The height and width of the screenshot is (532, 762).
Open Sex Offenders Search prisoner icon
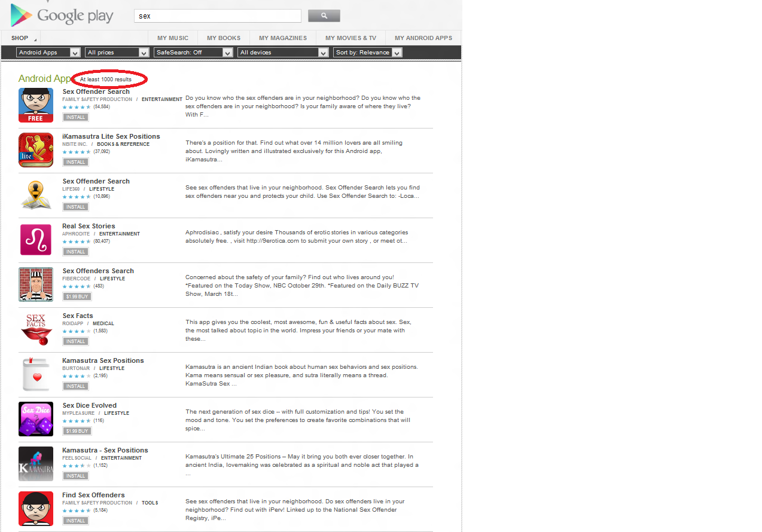pos(36,285)
